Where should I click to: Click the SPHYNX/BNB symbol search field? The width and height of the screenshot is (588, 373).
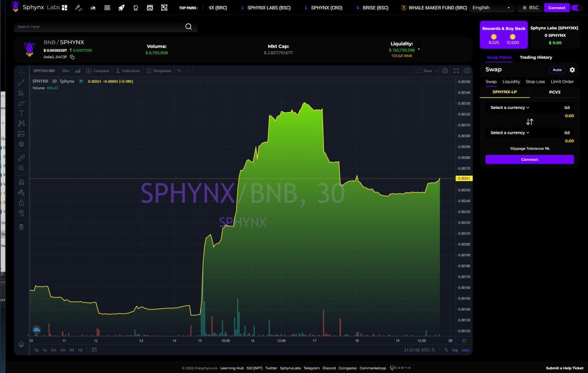[44, 71]
